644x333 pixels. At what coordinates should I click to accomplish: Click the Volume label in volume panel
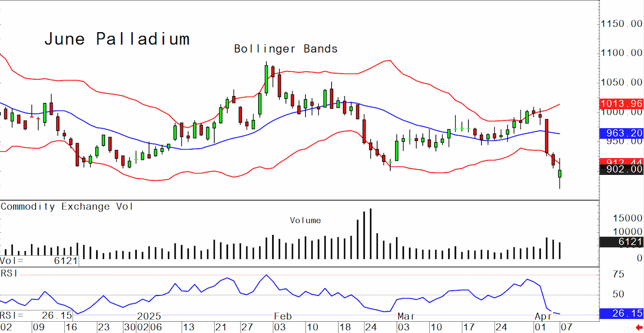click(305, 220)
